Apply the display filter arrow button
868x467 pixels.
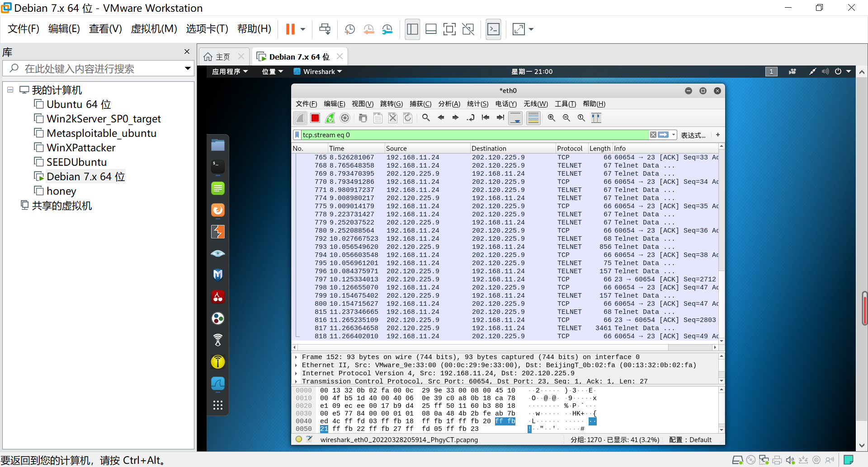point(663,135)
